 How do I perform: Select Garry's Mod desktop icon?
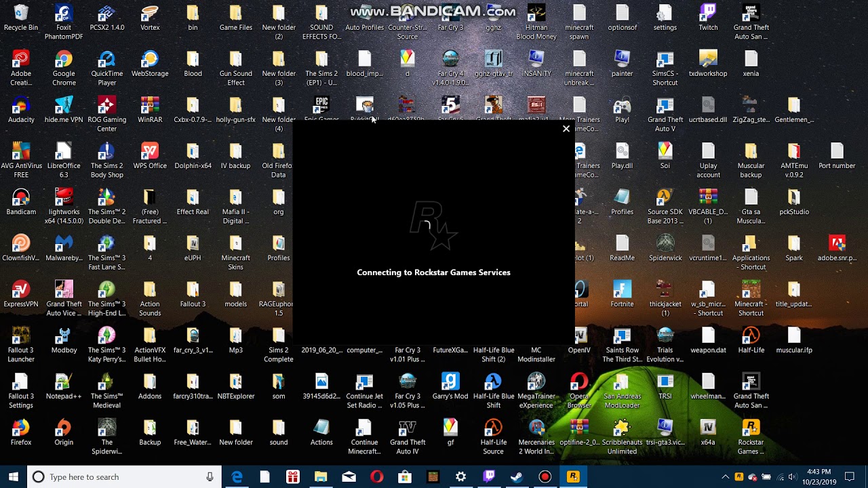coord(450,387)
